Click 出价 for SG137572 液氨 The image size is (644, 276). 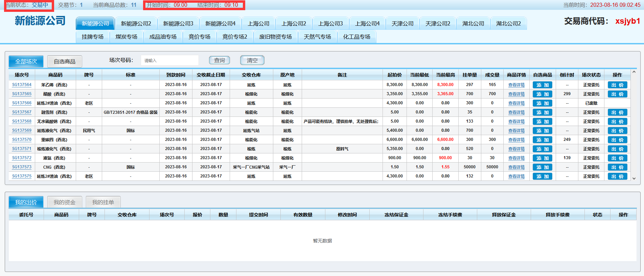click(x=618, y=158)
